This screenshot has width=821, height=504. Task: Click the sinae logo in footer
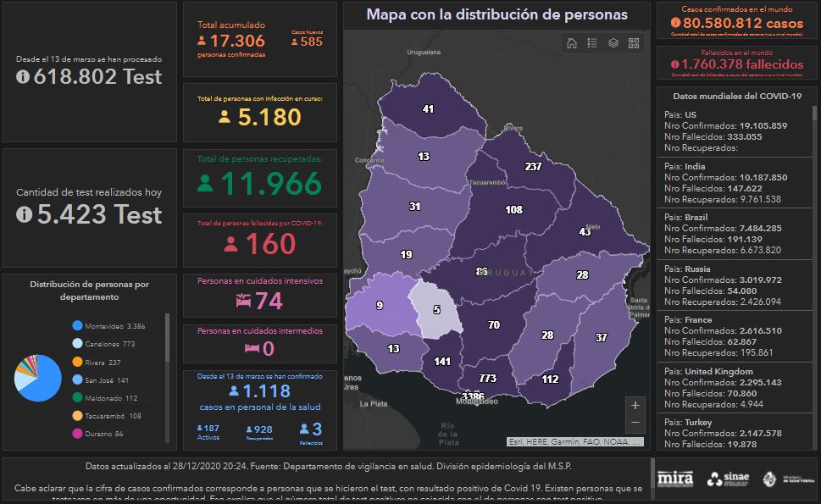[x=729, y=479]
